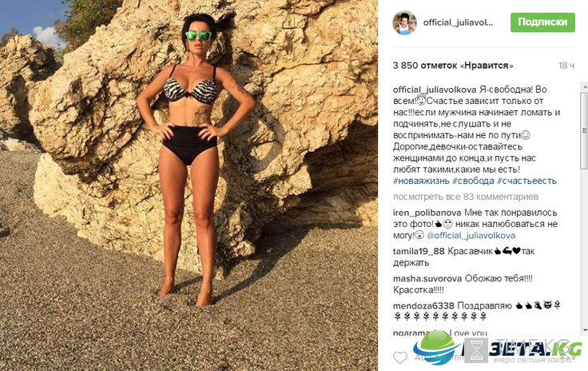Viewport: 588px width, 371px height.
Task: Like the post with the heart icon
Action: click(x=400, y=357)
